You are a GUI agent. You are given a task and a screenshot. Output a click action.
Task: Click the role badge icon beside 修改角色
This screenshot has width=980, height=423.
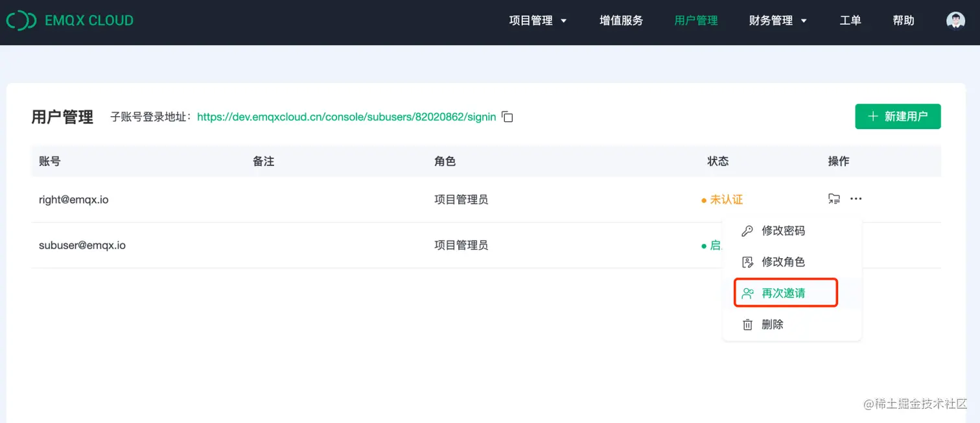point(747,261)
